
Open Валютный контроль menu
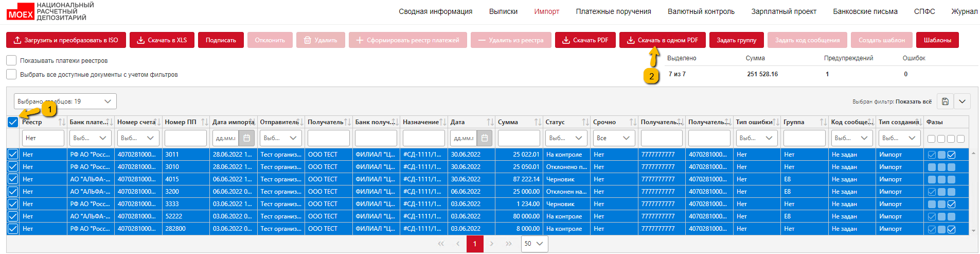click(x=701, y=11)
